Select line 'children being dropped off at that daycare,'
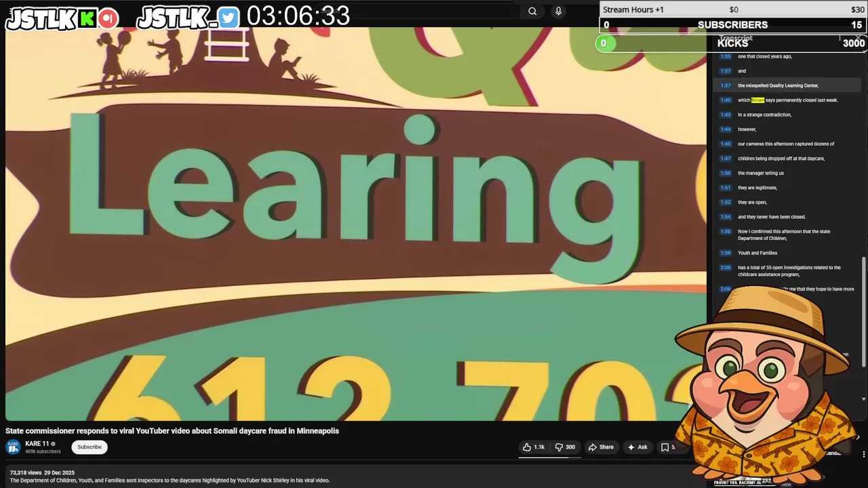Screen dimensions: 868x488 pos(781,159)
